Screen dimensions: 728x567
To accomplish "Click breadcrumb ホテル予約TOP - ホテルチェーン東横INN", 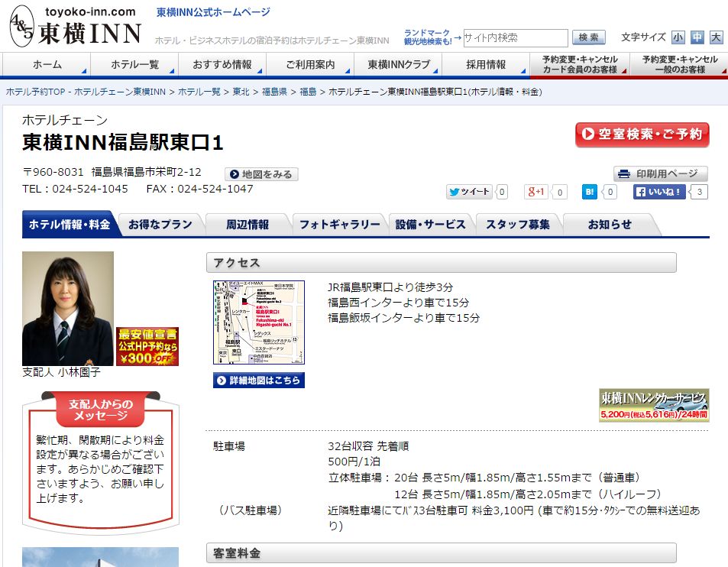I will click(86, 92).
